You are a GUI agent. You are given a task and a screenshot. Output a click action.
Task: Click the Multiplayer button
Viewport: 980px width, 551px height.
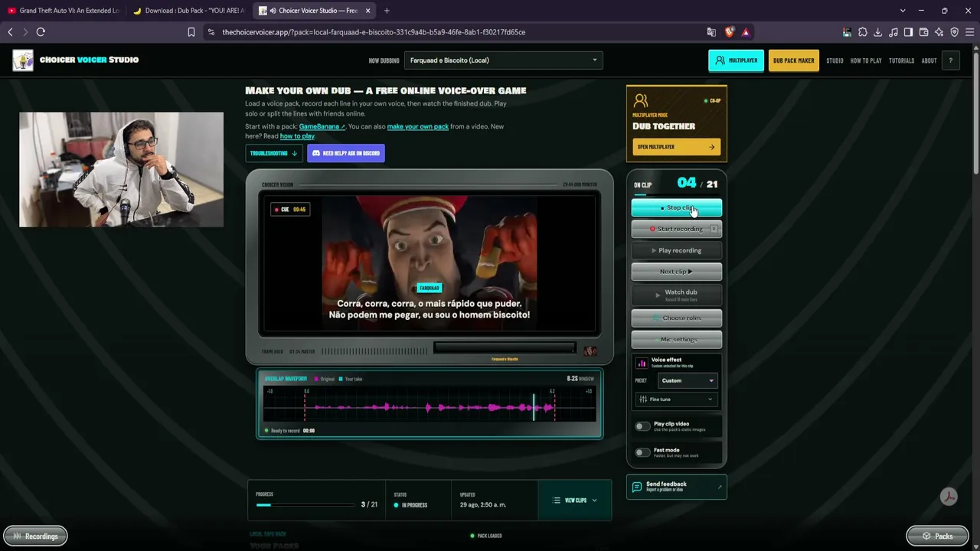point(736,60)
